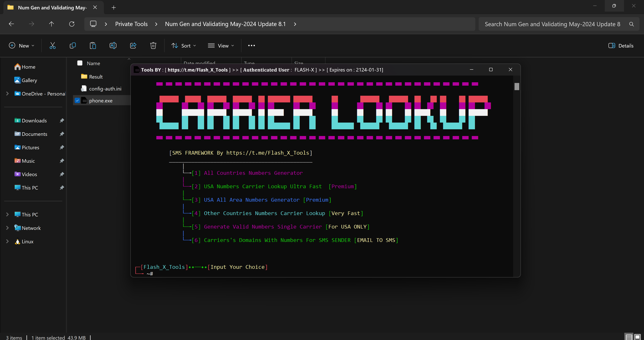Uncheck the phone.exe checkbox
Viewport: 644px width, 340px height.
coord(77,101)
